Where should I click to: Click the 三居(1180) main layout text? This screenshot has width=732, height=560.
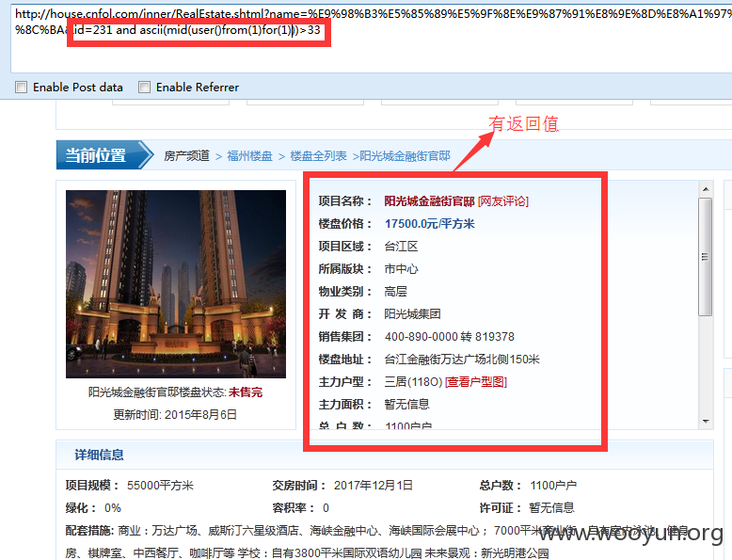pyautogui.click(x=413, y=382)
